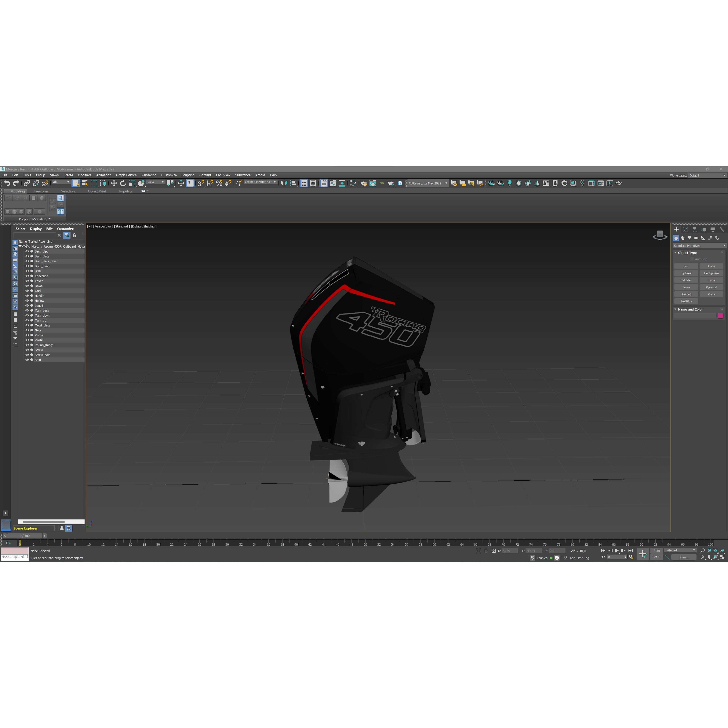Switch to the Freeform ribbon tab
This screenshot has width=728, height=728.
pos(42,191)
